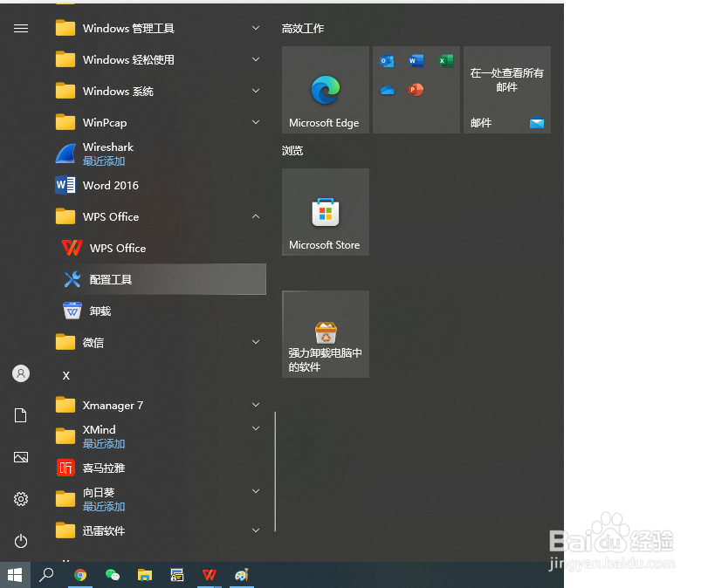The width and height of the screenshot is (715, 588).
Task: Open the 强力卸载电脑中的软件 tile
Action: pyautogui.click(x=325, y=334)
